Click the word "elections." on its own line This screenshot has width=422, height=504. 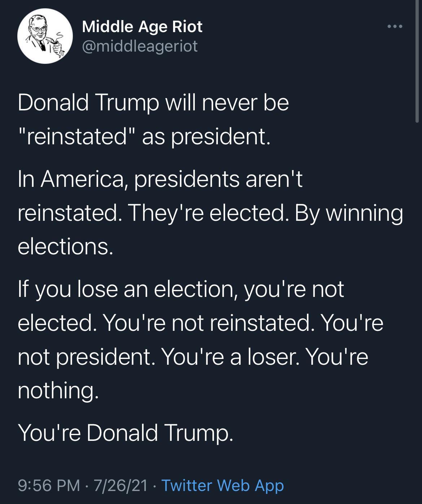[65, 247]
